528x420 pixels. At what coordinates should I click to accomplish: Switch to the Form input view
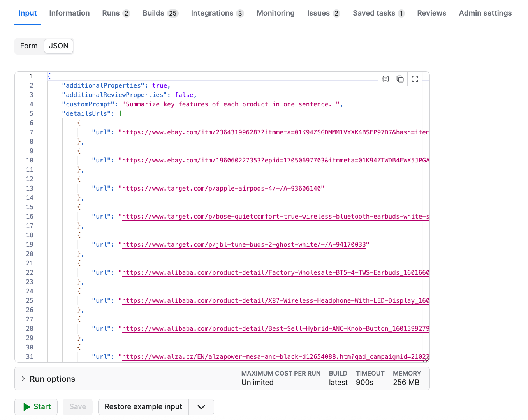[29, 46]
